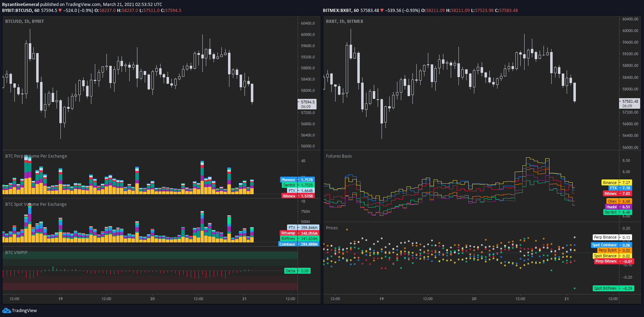The image size is (644, 317).
Task: Click the Delta label in BTC VWPIP panel
Action: click(x=291, y=271)
